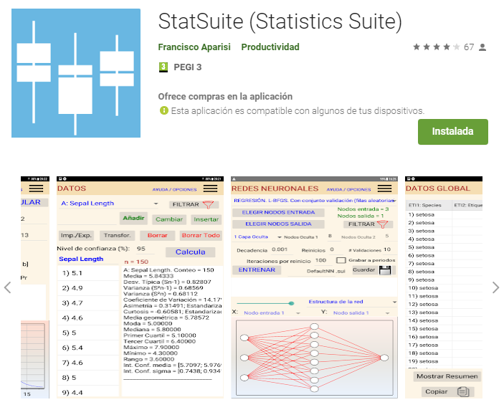Image resolution: width=504 pixels, height=420 pixels.
Task: Click the Cambiar button
Action: [x=169, y=219]
